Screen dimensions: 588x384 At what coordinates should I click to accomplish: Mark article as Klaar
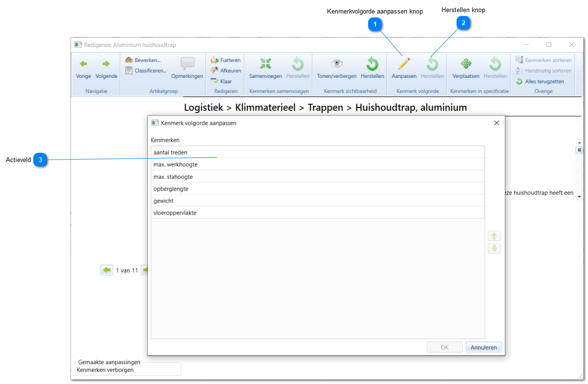pyautogui.click(x=221, y=81)
